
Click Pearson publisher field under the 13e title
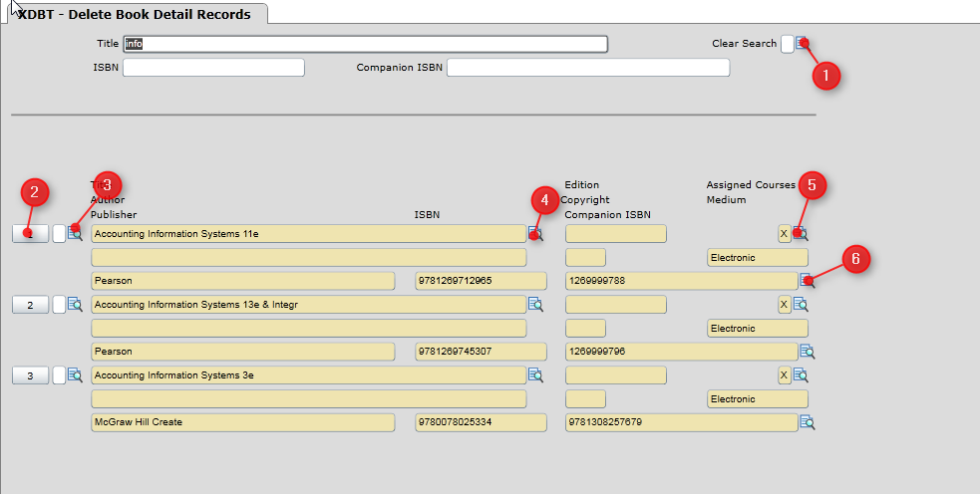[x=243, y=352]
